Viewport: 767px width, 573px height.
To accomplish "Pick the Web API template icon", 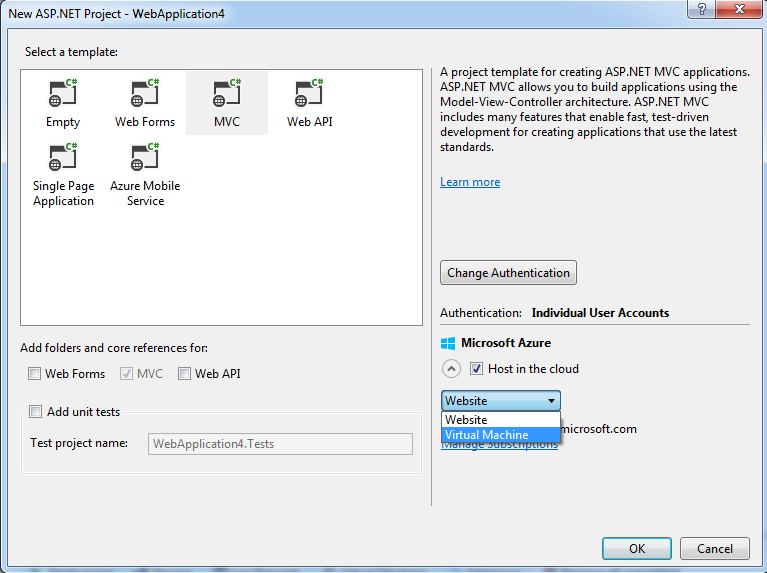I will click(309, 93).
